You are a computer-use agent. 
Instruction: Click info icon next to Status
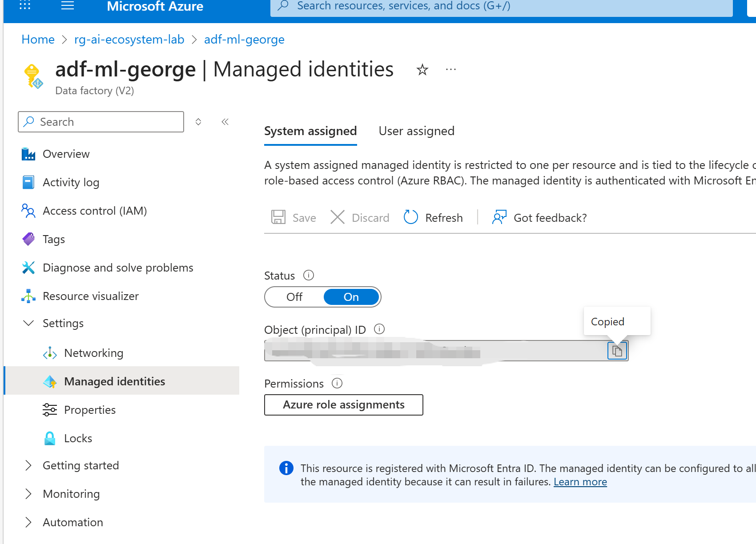(309, 275)
